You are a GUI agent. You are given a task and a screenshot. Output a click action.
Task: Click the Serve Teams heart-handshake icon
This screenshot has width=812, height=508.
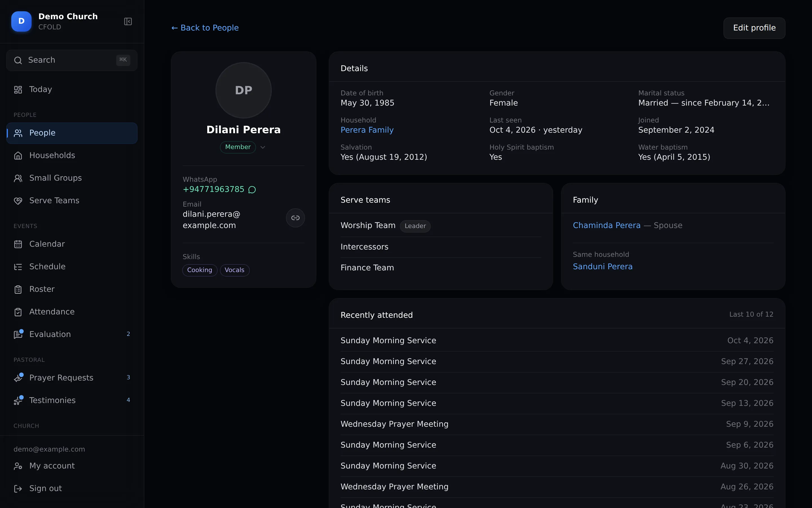pos(18,201)
